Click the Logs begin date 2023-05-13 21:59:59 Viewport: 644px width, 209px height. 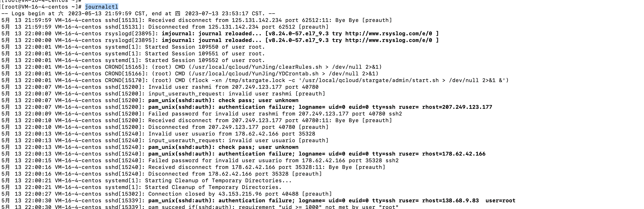pyautogui.click(x=100, y=14)
